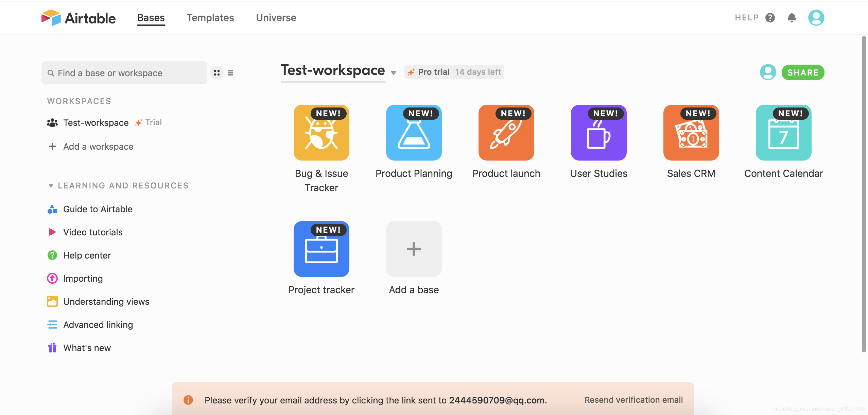Open Importing link
The width and height of the screenshot is (868, 415).
[83, 279]
